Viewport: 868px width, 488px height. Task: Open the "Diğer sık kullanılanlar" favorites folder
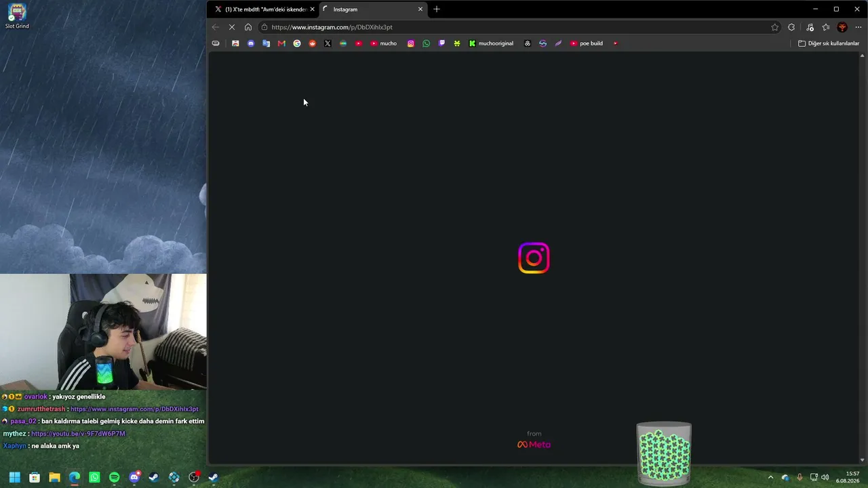[829, 43]
